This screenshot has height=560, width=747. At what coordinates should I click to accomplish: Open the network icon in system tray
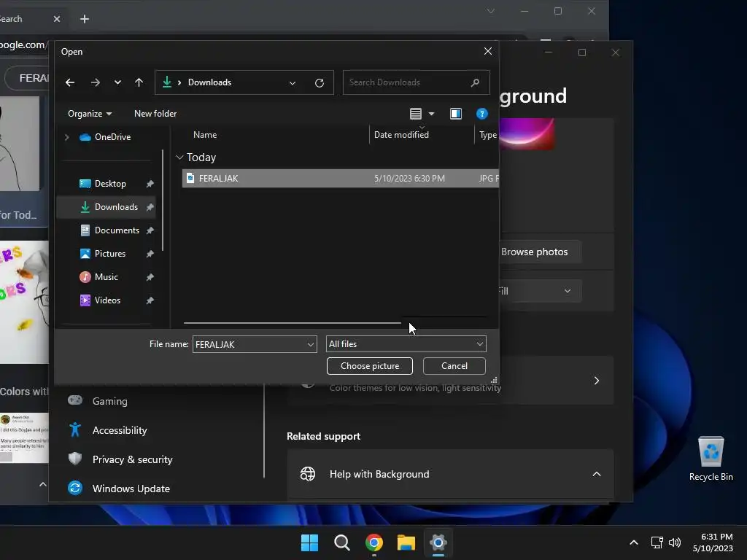pos(657,542)
